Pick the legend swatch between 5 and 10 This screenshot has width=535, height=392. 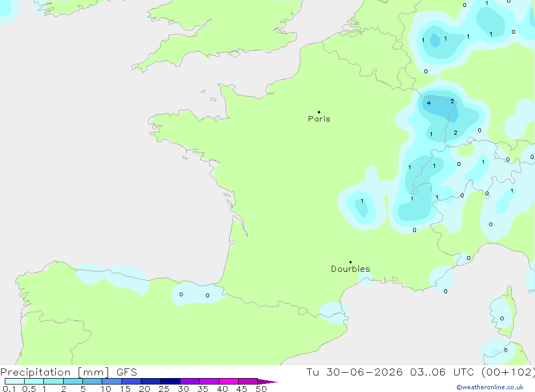[x=92, y=381]
